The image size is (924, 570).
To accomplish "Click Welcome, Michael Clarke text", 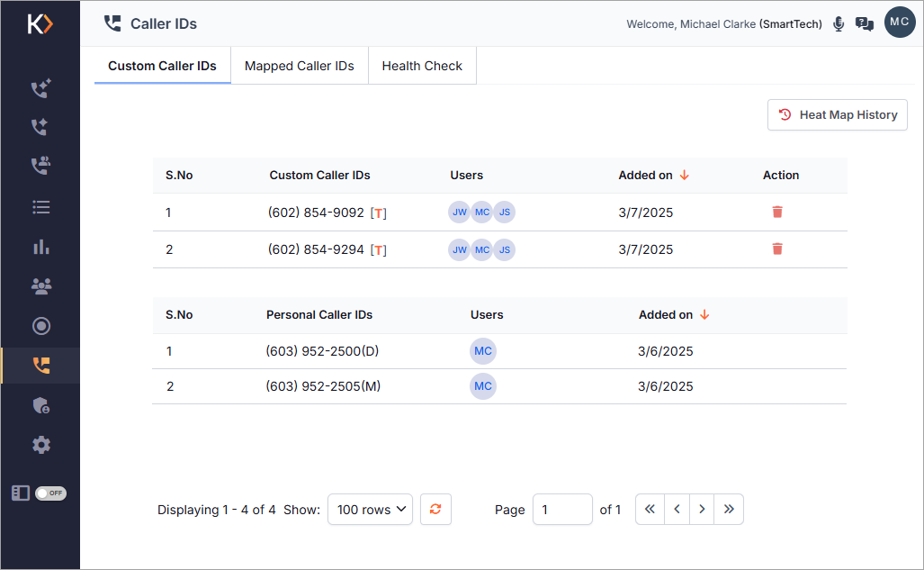I will (x=691, y=24).
